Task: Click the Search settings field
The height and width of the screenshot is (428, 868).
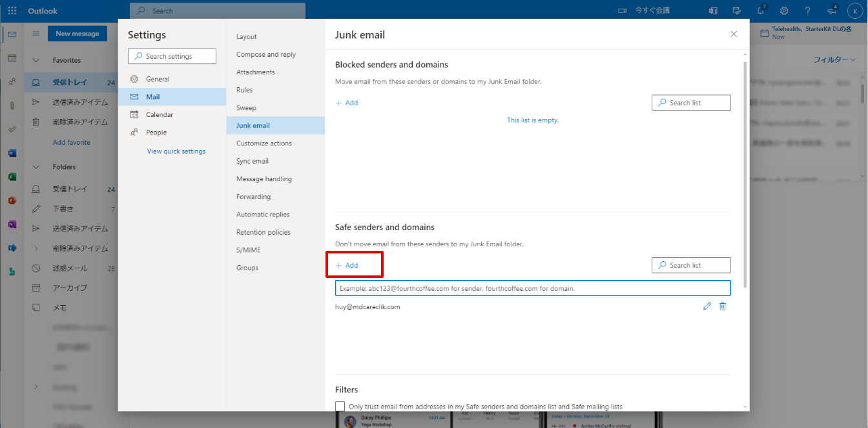Action: point(172,56)
